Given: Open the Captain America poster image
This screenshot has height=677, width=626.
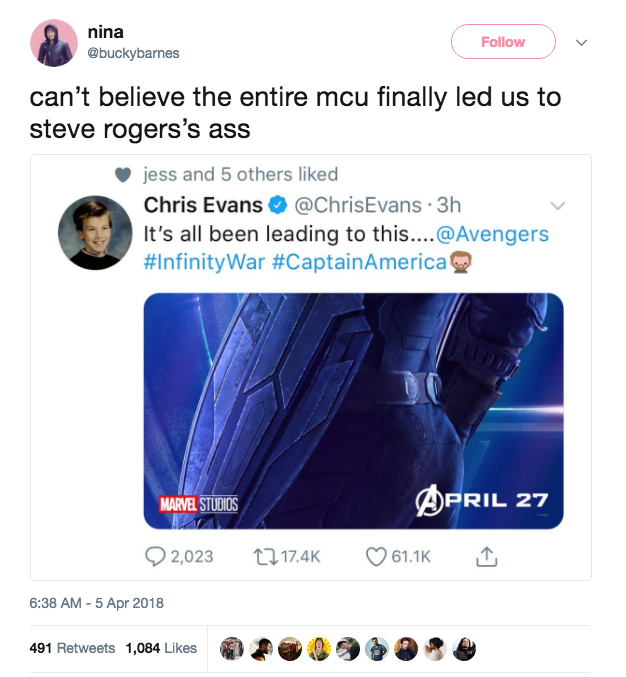Looking at the screenshot, I should [x=353, y=411].
